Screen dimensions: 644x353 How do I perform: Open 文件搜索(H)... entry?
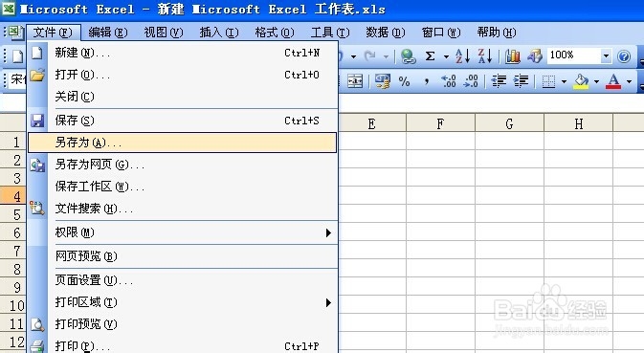pos(183,209)
